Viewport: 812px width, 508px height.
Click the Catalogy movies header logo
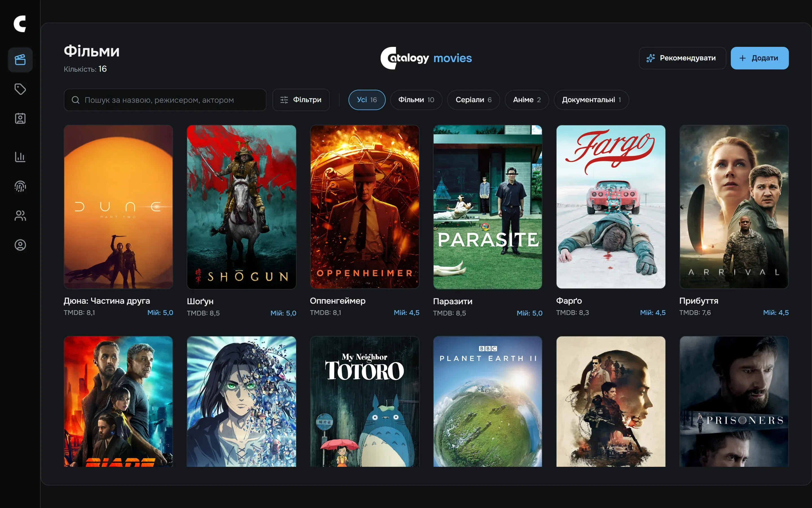click(426, 58)
